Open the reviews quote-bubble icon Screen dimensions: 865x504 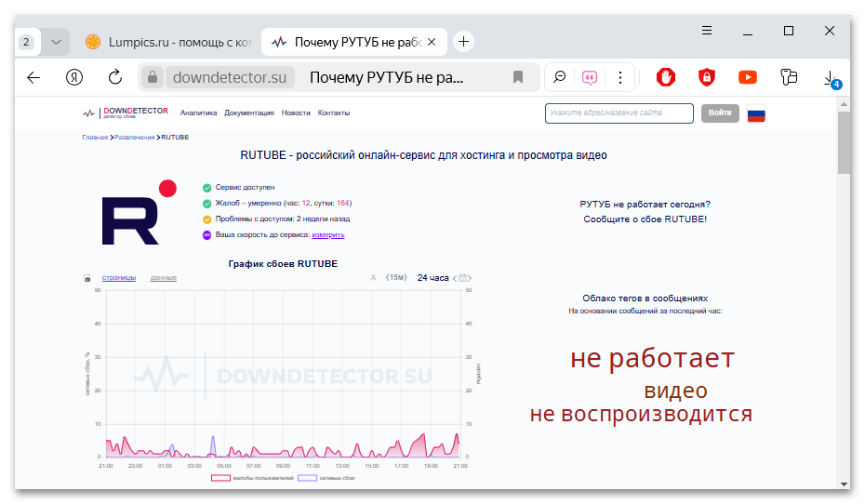click(x=589, y=78)
